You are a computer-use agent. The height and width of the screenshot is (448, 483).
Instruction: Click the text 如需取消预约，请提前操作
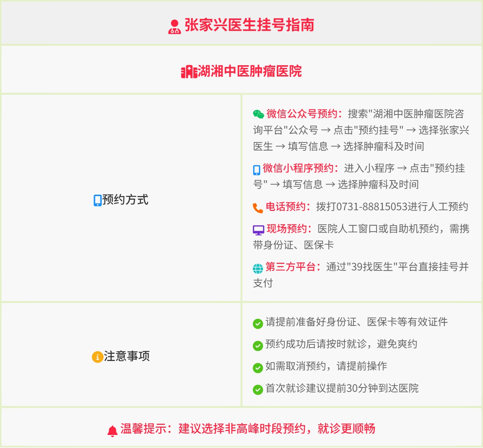(326, 366)
